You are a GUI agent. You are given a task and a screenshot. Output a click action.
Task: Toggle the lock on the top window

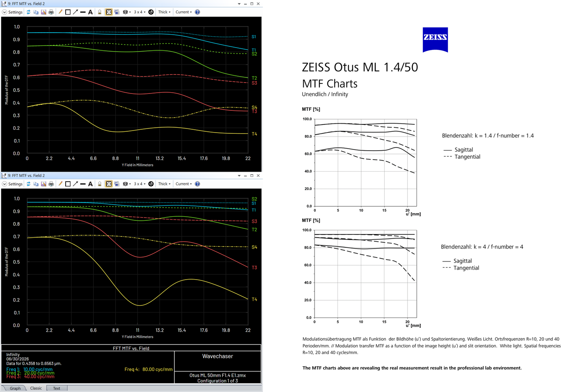point(100,12)
